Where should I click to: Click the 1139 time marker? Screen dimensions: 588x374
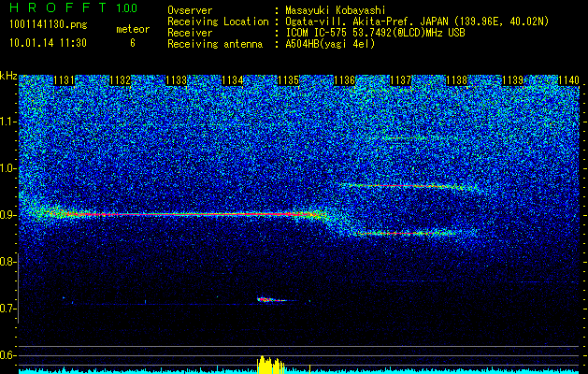pos(512,80)
